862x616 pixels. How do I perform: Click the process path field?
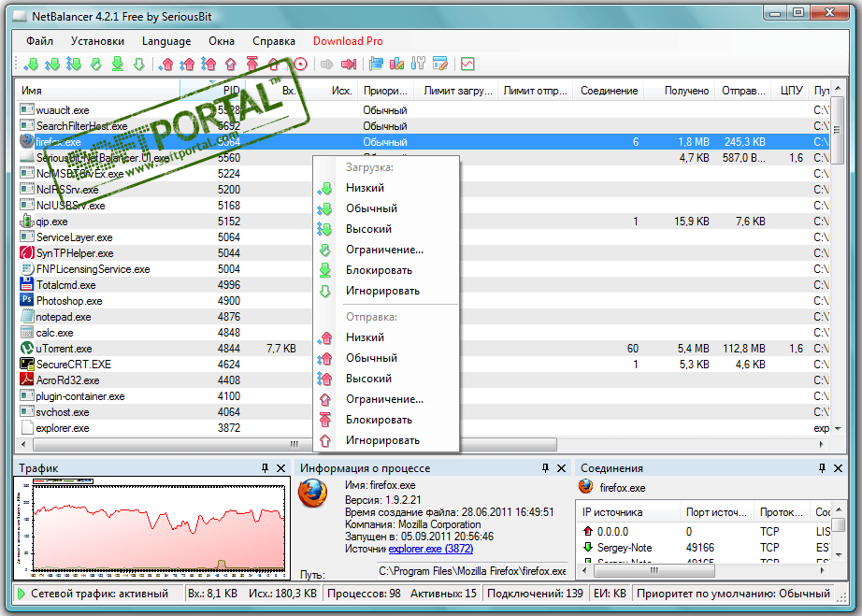point(472,571)
